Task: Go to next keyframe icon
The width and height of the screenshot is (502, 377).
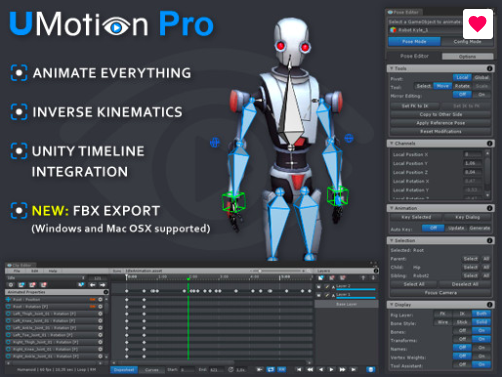Action: pyautogui.click(x=342, y=369)
